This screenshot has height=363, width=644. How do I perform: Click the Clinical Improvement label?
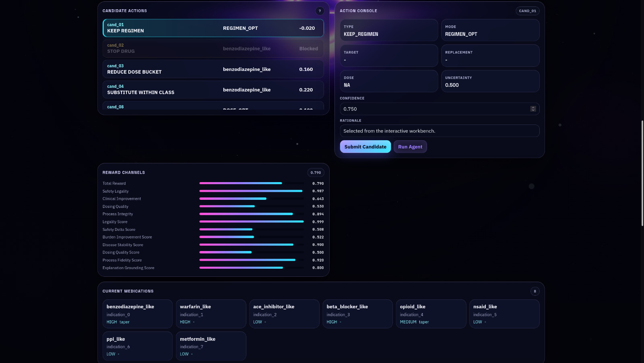(122, 199)
